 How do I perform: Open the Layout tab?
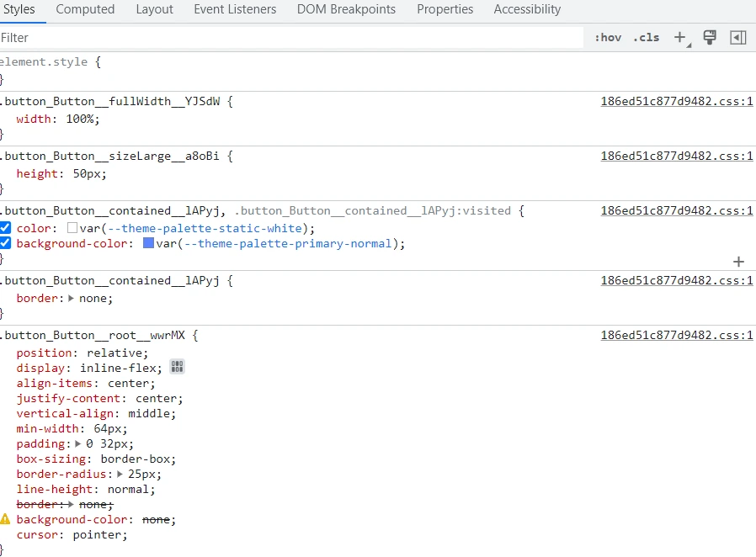(x=154, y=9)
